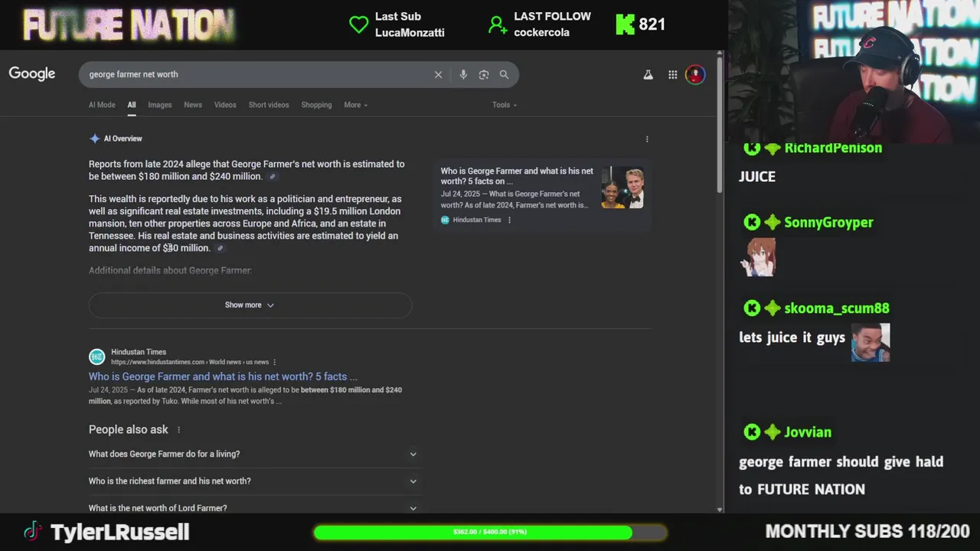Open the More dropdown in search tabs
Image resolution: width=980 pixels, height=551 pixels.
[355, 105]
